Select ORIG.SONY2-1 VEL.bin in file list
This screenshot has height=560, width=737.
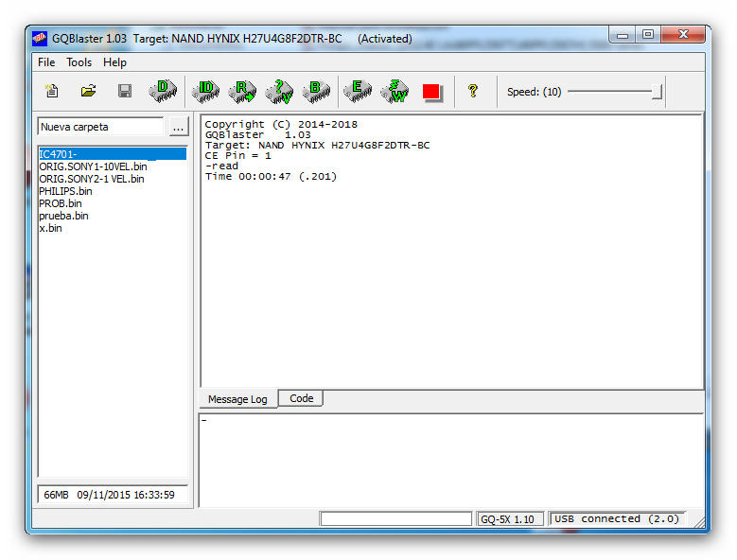pyautogui.click(x=92, y=179)
